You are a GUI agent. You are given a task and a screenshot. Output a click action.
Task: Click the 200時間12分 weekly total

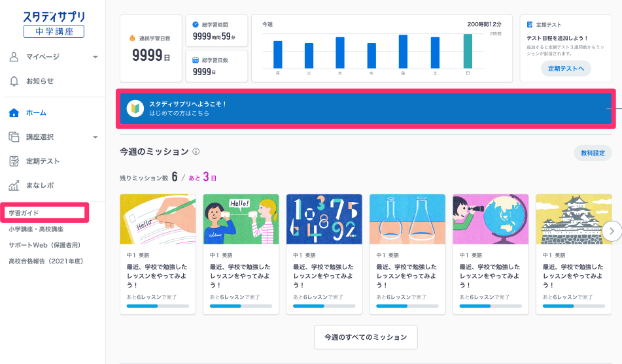pyautogui.click(x=485, y=24)
